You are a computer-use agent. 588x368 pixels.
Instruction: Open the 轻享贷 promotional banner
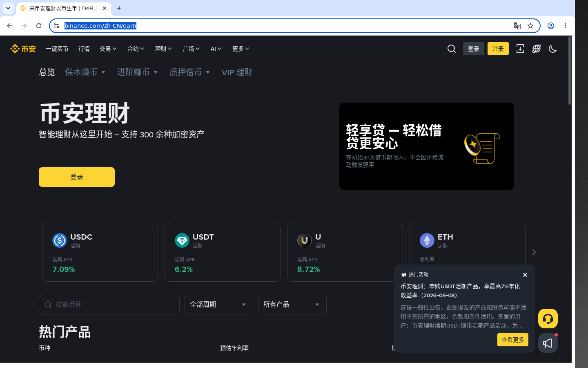(x=427, y=146)
